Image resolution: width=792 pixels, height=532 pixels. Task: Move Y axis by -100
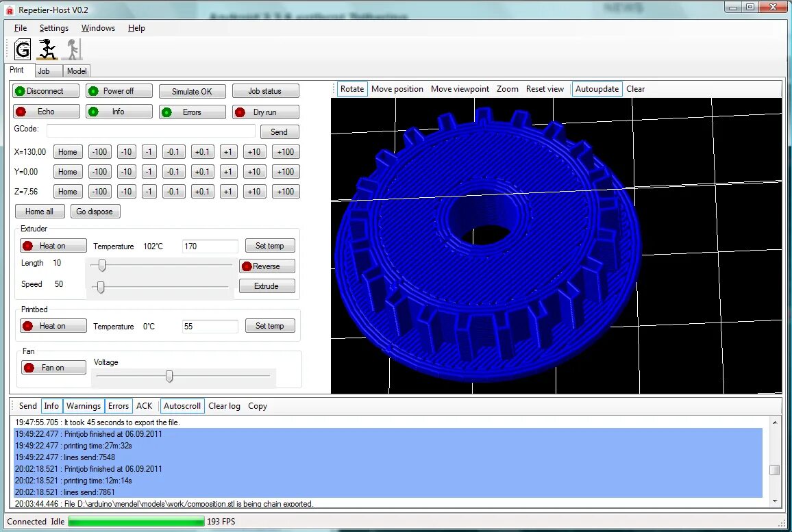(x=99, y=172)
